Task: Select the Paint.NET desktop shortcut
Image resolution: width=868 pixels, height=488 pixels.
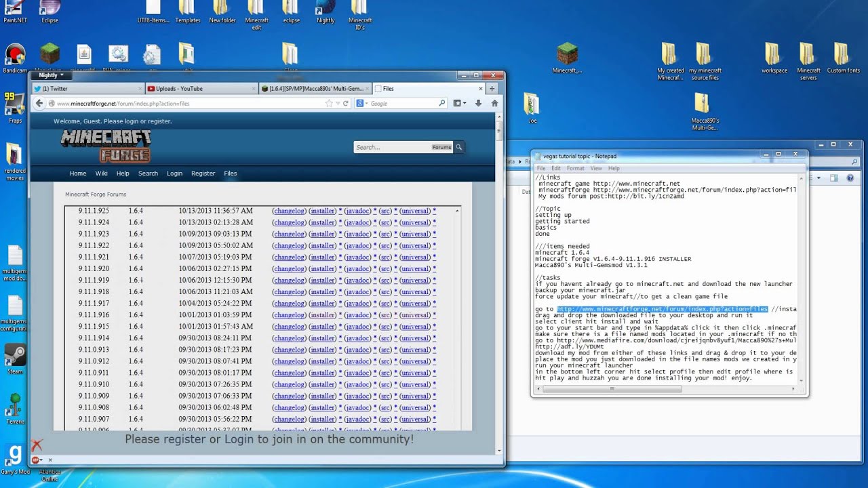Action: click(x=14, y=12)
